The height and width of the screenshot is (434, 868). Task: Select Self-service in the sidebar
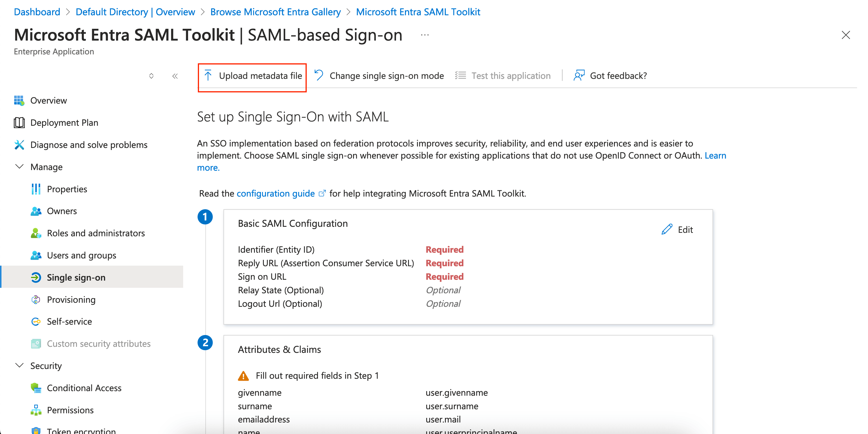69,321
